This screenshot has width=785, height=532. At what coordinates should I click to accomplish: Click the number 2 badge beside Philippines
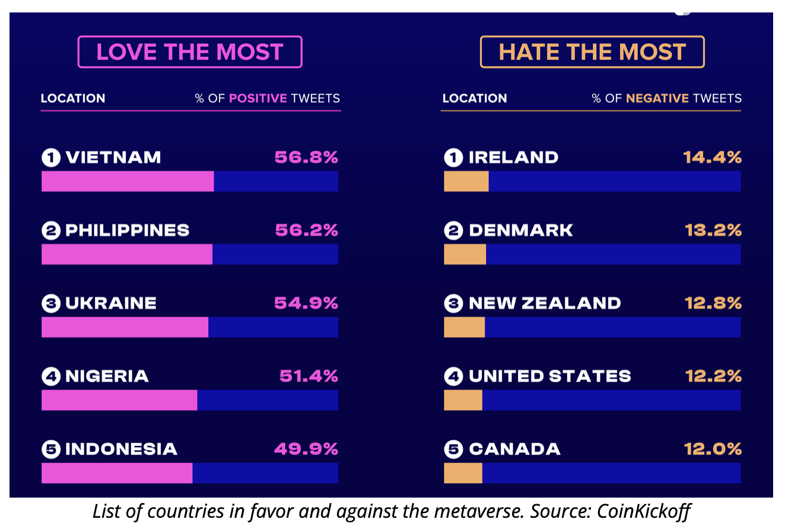[x=51, y=231]
